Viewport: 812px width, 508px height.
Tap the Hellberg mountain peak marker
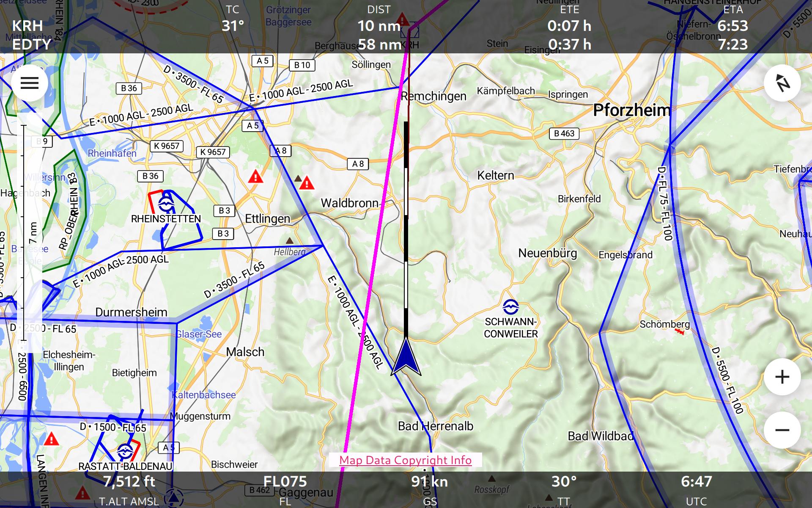pyautogui.click(x=289, y=241)
